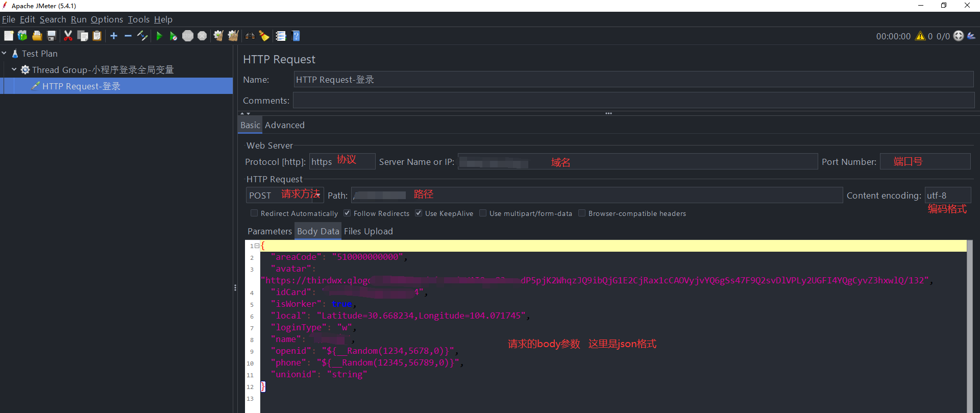
Task: Start the test with green arrow
Action: [x=159, y=36]
